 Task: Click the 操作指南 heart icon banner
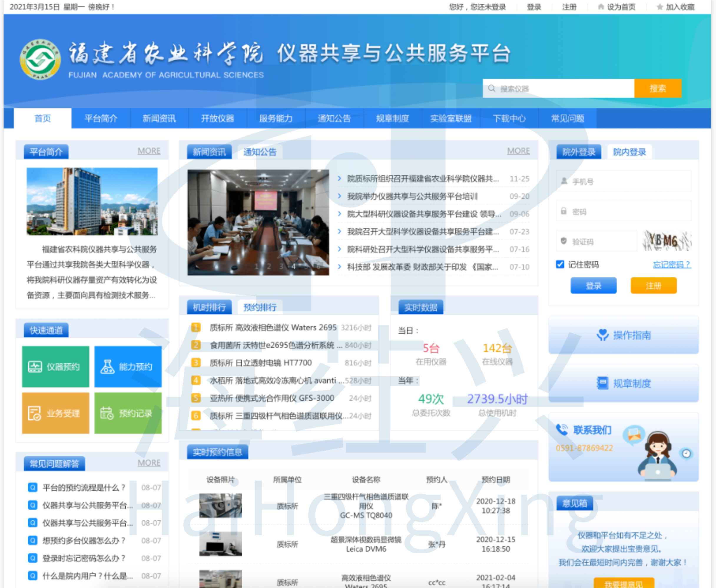623,335
